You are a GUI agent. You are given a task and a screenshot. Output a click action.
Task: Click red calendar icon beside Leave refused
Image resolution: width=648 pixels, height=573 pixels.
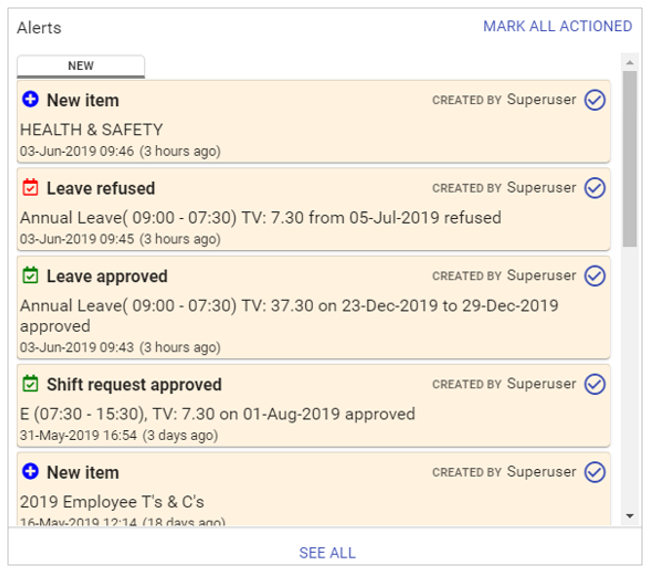click(x=30, y=188)
